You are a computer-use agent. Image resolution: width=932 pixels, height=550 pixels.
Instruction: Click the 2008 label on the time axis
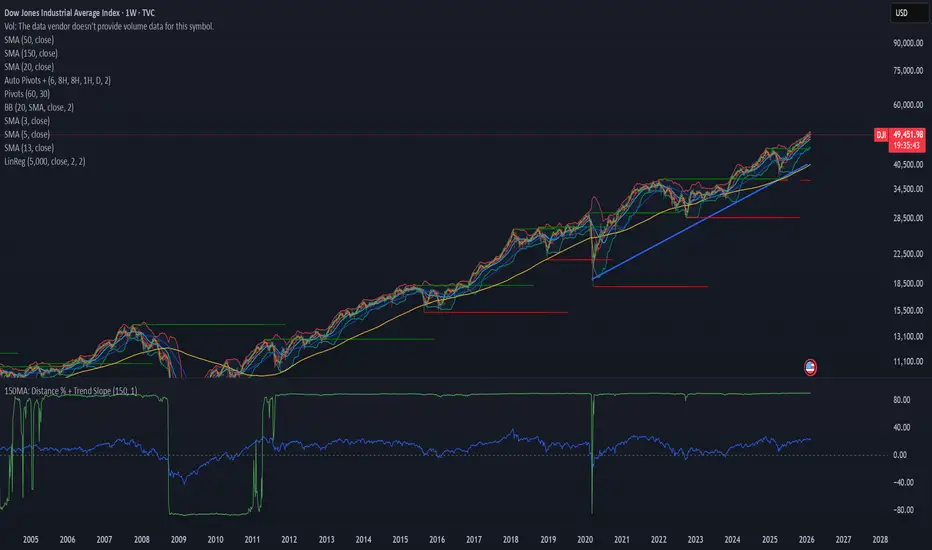(141, 540)
